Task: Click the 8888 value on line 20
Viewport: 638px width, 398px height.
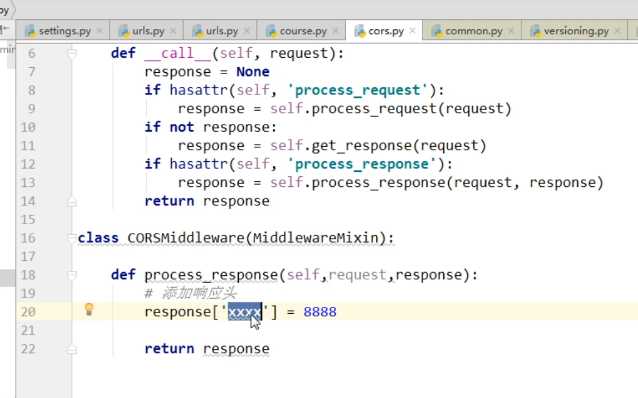Action: coord(320,312)
